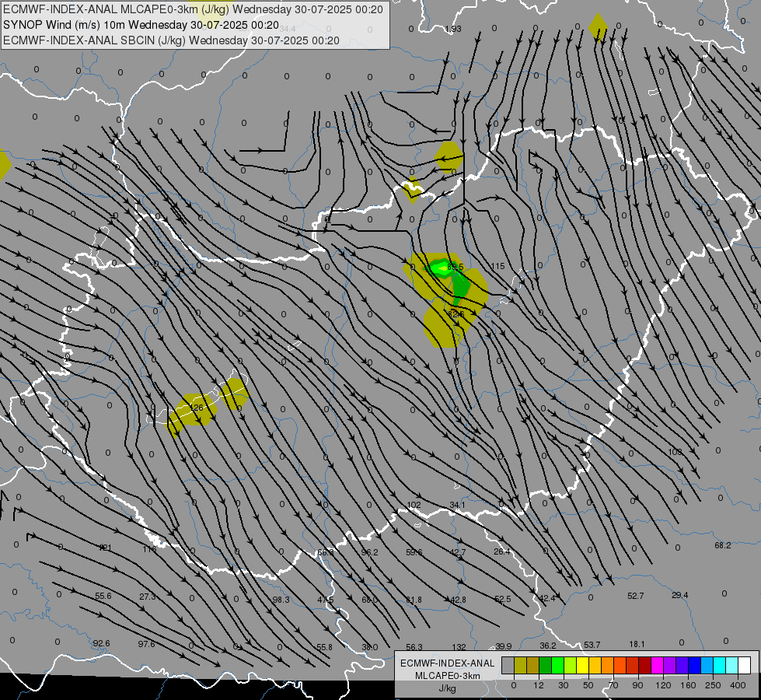
Task: Click the map value '27.3'
Action: tap(147, 596)
